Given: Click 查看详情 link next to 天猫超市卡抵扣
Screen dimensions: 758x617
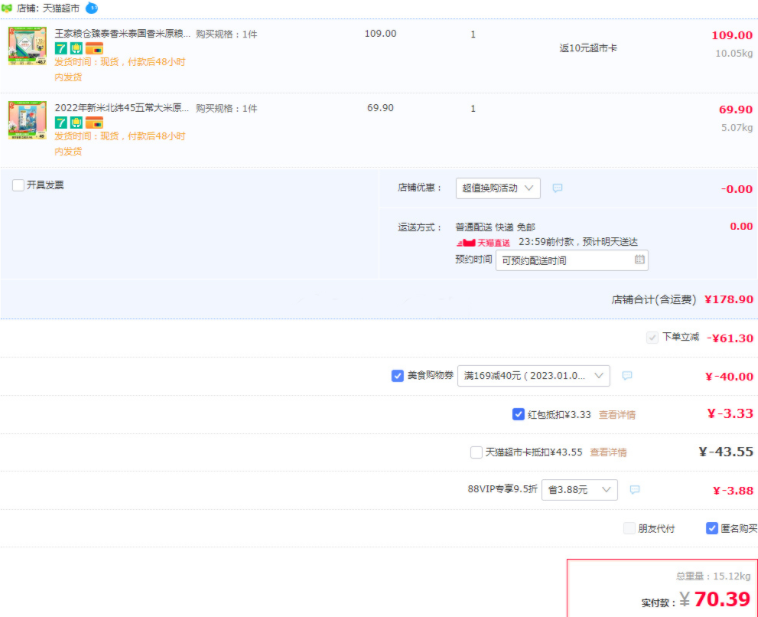Looking at the screenshot, I should point(608,453).
